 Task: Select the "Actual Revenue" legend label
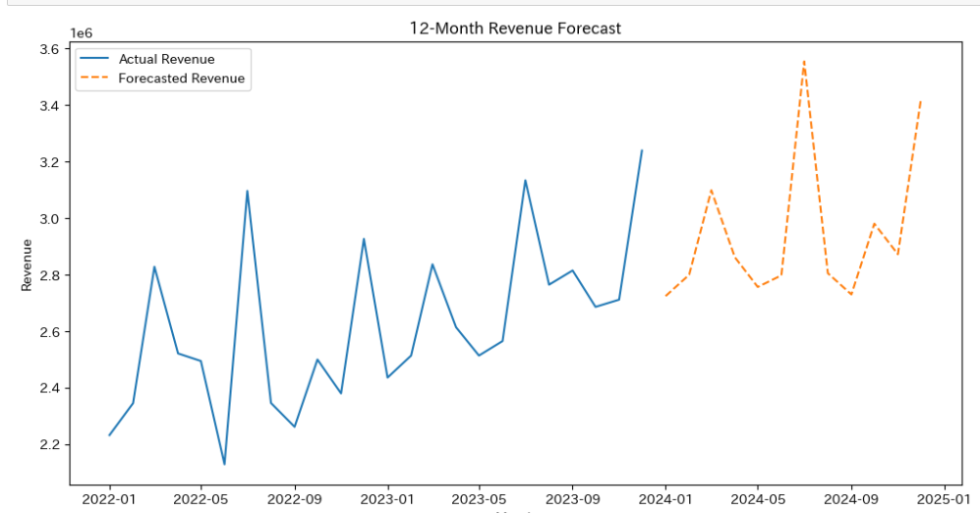(166, 60)
